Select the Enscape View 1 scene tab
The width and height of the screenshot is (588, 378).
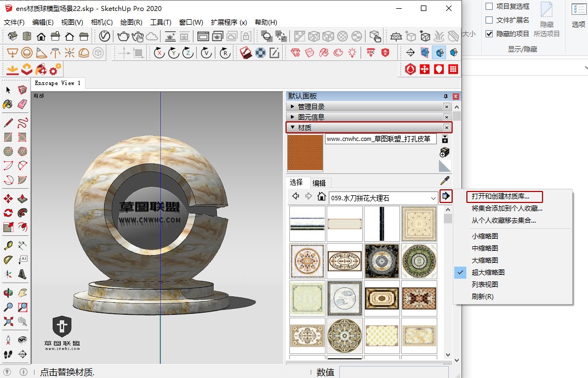tap(58, 83)
